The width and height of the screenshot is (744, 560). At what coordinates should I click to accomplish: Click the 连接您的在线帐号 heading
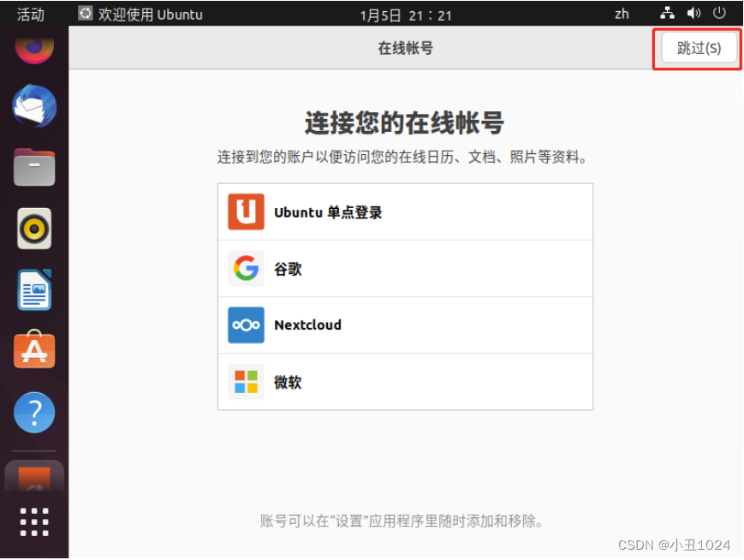405,123
